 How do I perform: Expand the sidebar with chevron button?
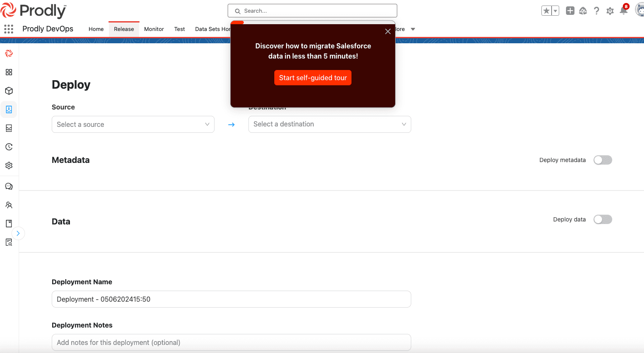point(18,233)
